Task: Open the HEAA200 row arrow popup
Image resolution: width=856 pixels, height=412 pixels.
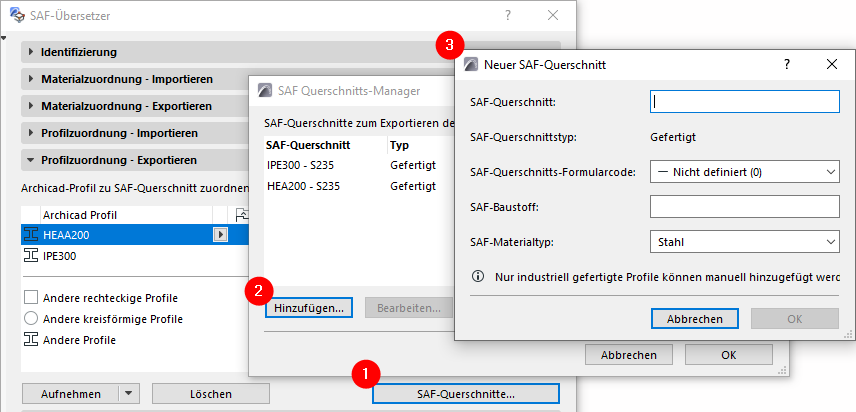Action: [x=221, y=234]
